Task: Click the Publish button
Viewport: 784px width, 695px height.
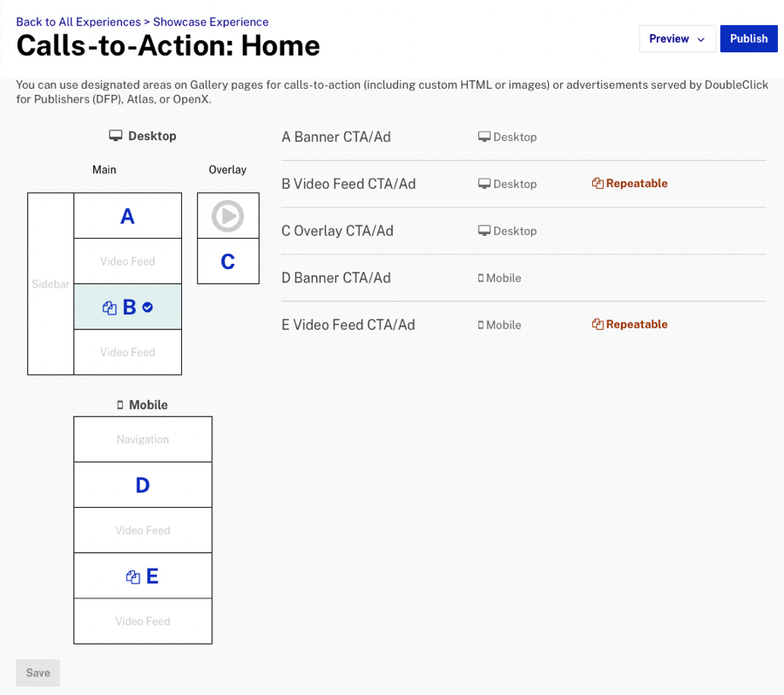Action: pyautogui.click(x=748, y=38)
